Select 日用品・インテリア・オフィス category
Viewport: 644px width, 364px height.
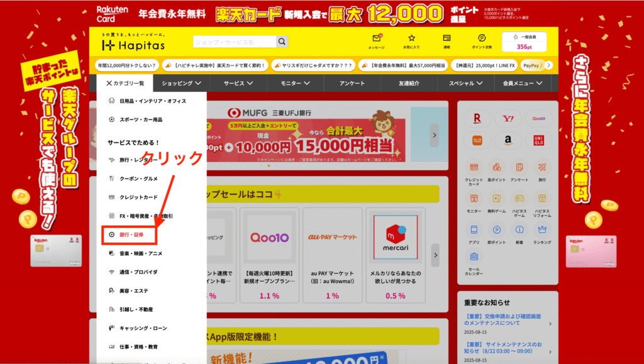pyautogui.click(x=152, y=101)
